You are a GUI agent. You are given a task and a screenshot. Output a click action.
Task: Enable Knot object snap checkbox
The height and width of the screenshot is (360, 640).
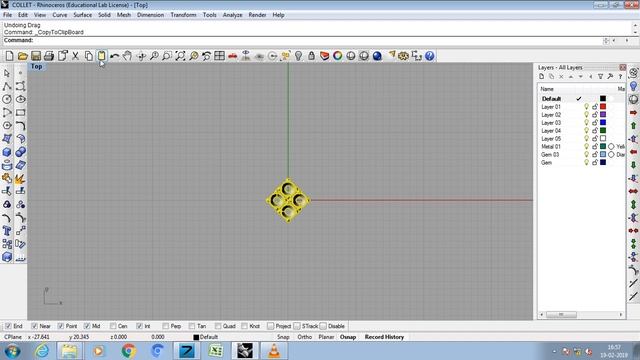click(x=244, y=326)
